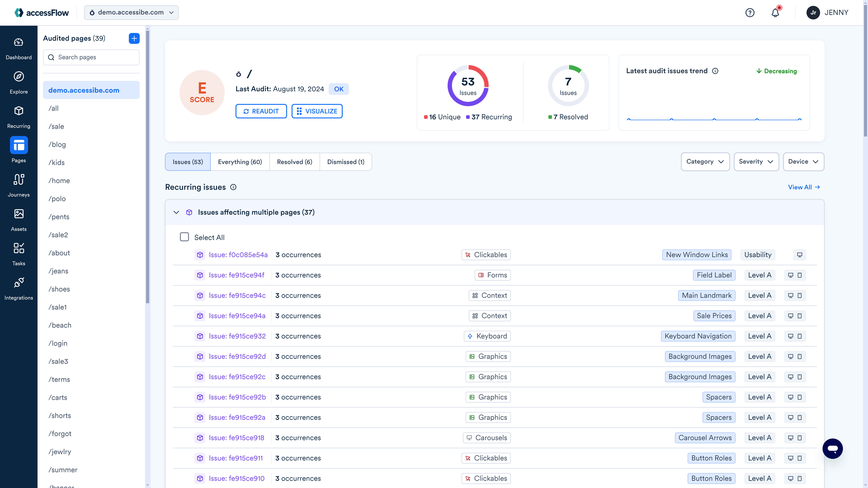The image size is (868, 488).
Task: Click the Keyboard Navigation tag
Action: (x=698, y=336)
